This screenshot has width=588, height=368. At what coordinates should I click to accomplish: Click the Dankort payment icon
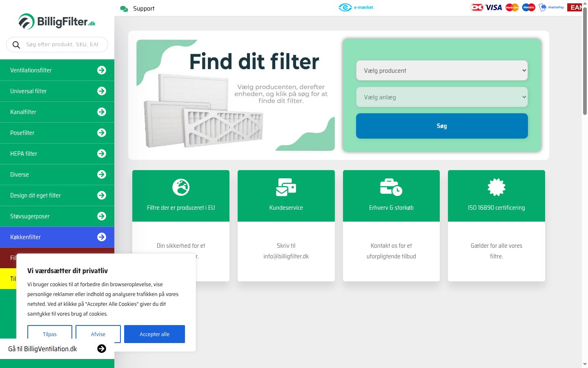(477, 7)
